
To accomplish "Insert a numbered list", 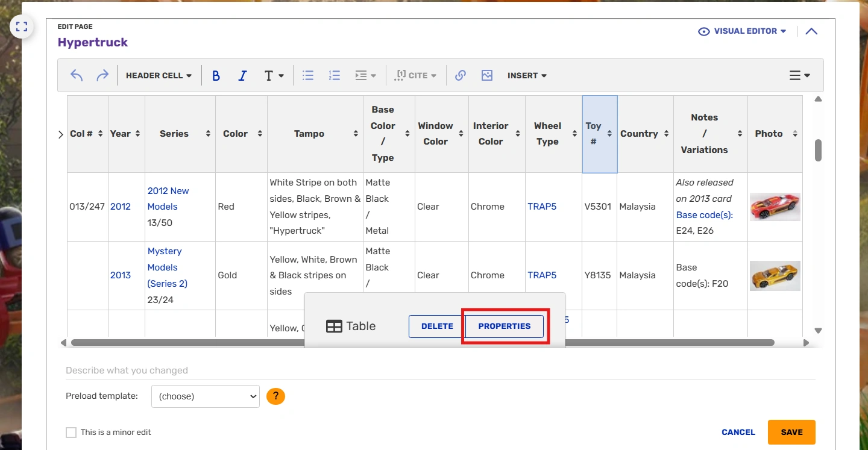I will (335, 75).
